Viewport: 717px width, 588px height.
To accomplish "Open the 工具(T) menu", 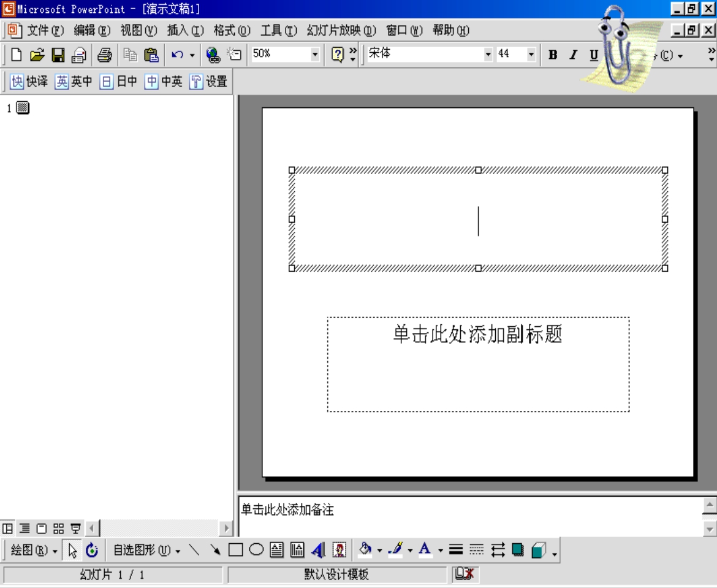I will [278, 31].
